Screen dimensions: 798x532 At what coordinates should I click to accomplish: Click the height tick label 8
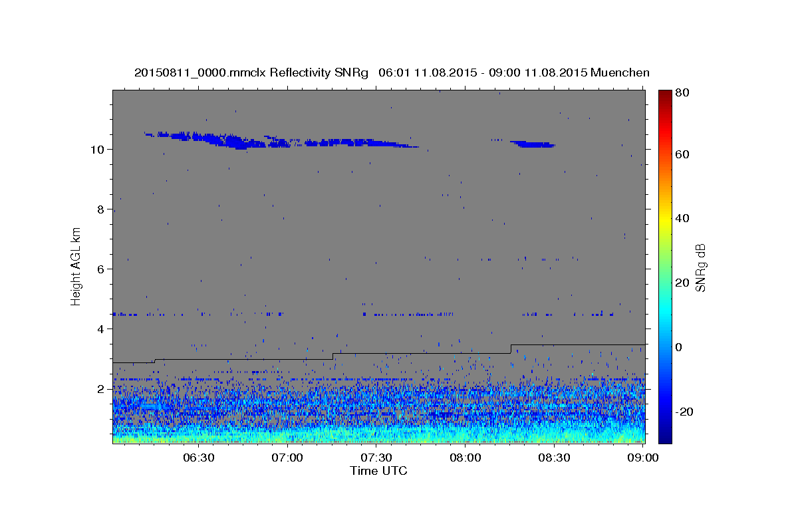[99, 209]
